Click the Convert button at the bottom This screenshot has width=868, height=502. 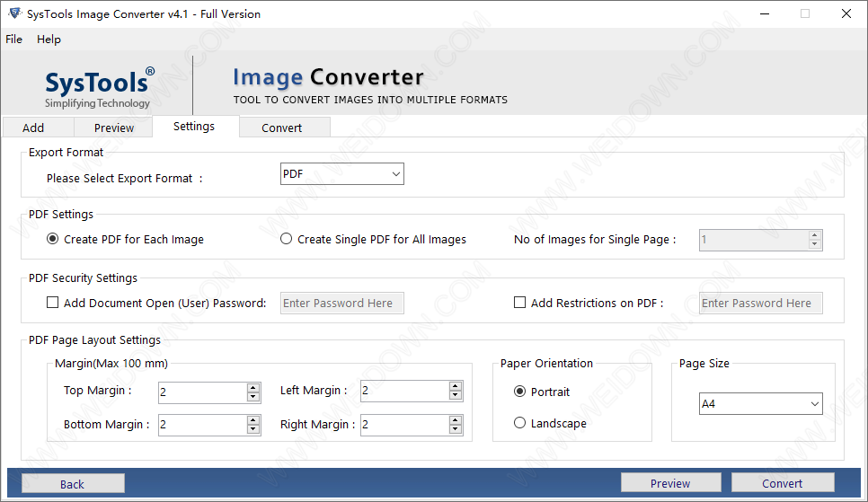pyautogui.click(x=783, y=483)
